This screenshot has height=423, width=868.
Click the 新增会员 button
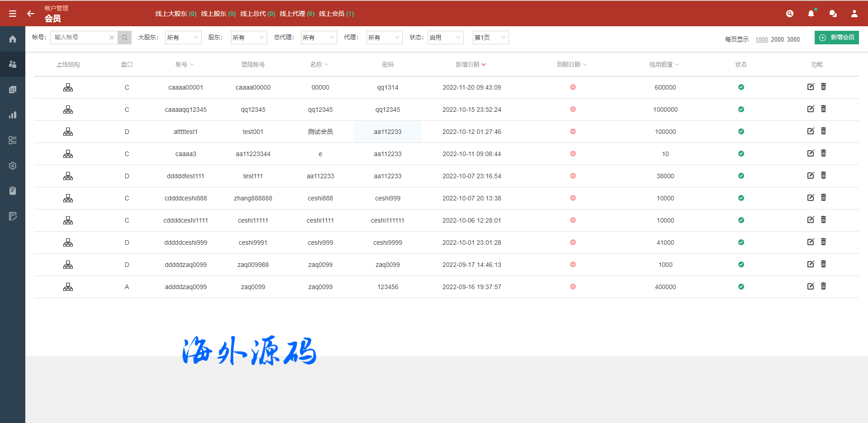[836, 38]
